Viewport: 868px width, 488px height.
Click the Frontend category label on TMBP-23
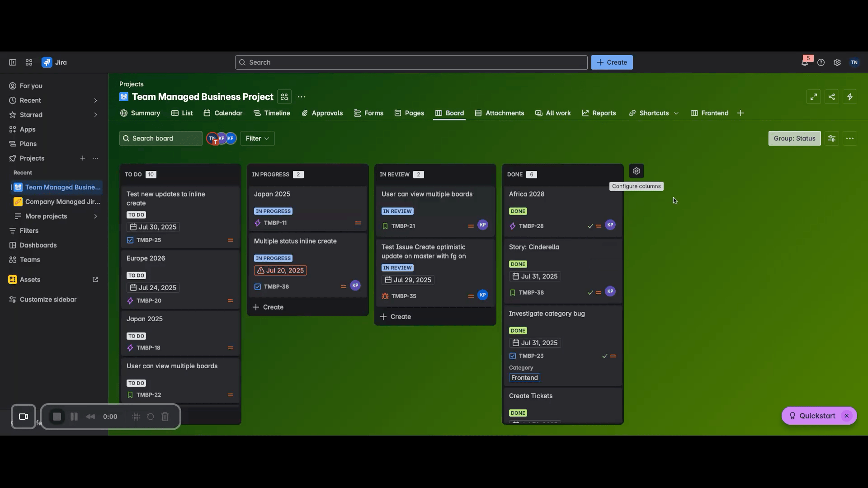[524, 378]
